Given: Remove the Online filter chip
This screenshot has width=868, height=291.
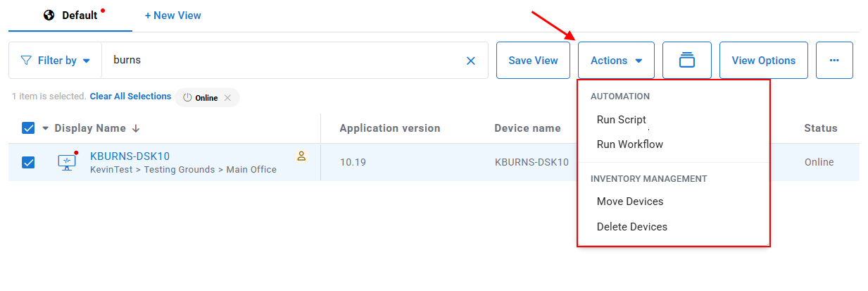Looking at the screenshot, I should (x=227, y=98).
